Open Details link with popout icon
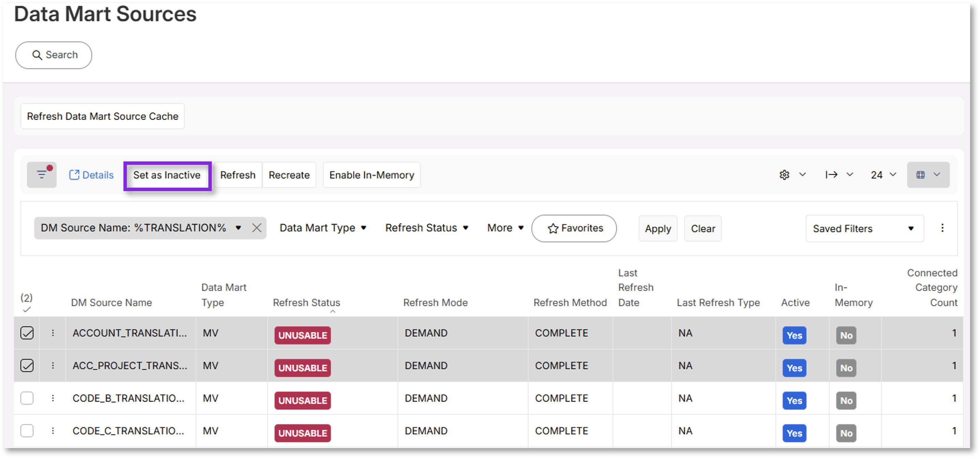The image size is (980, 458). (91, 175)
